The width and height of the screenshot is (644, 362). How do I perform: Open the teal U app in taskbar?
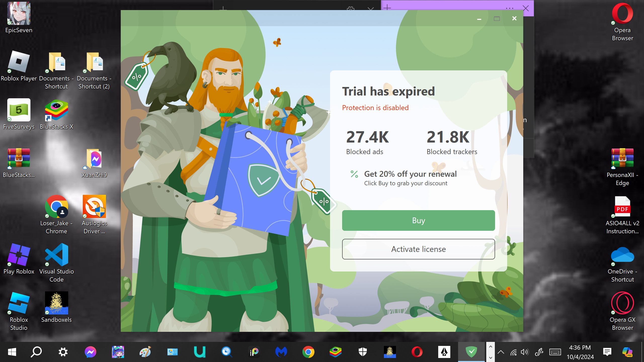[x=199, y=352]
